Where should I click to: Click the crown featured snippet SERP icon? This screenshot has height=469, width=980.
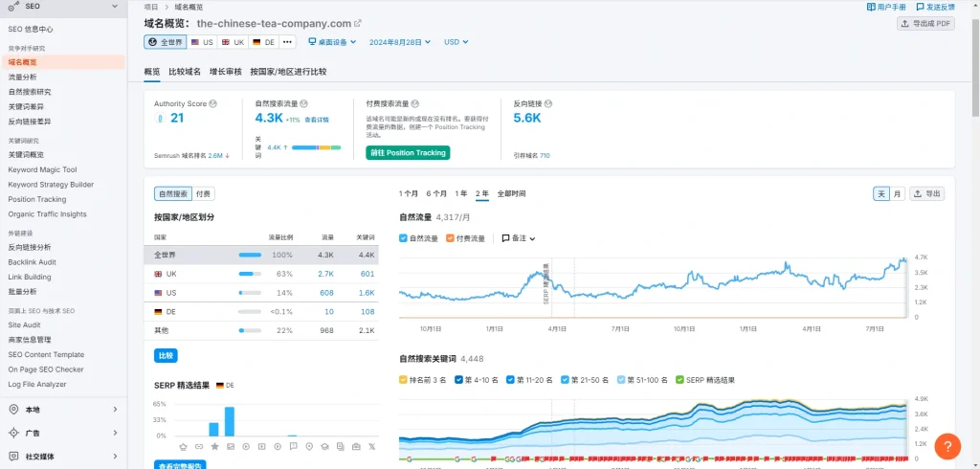click(183, 446)
